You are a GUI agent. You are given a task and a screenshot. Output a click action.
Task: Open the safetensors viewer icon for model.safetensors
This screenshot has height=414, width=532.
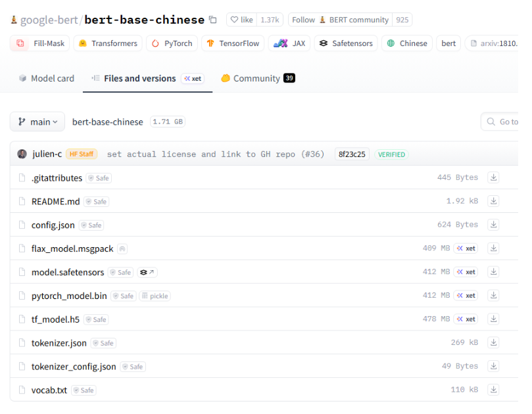pyautogui.click(x=147, y=272)
